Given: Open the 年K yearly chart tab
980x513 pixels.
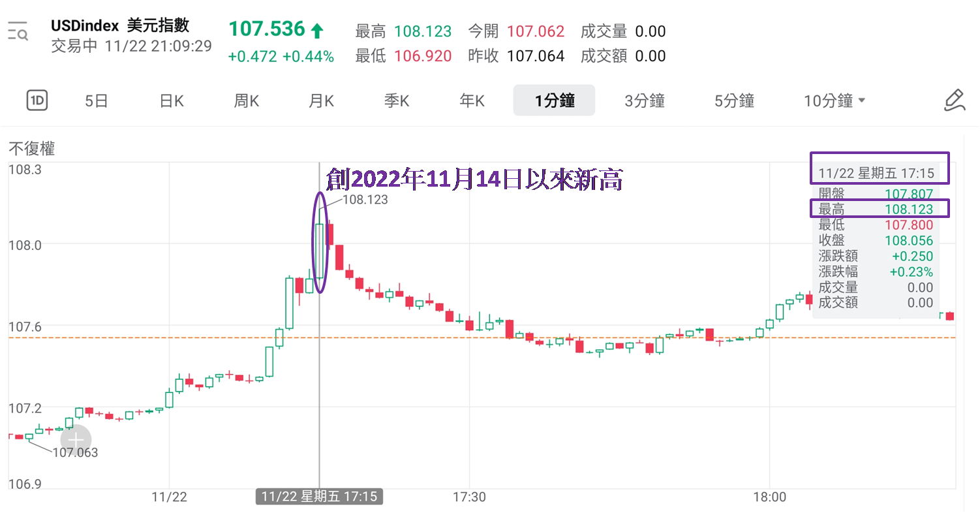Looking at the screenshot, I should 472,101.
